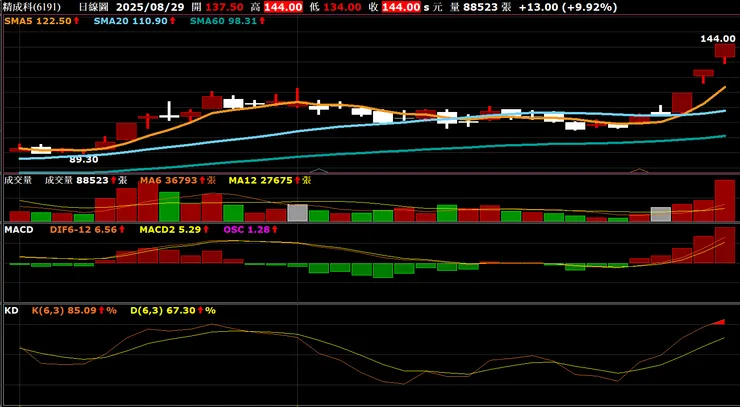Click the low price 134.00

coord(343,7)
